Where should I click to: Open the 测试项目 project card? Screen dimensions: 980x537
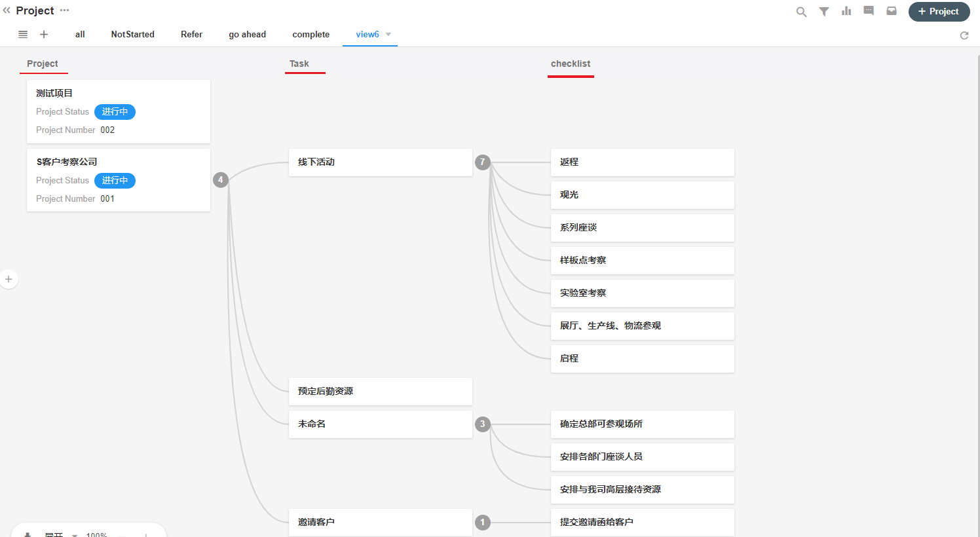119,111
